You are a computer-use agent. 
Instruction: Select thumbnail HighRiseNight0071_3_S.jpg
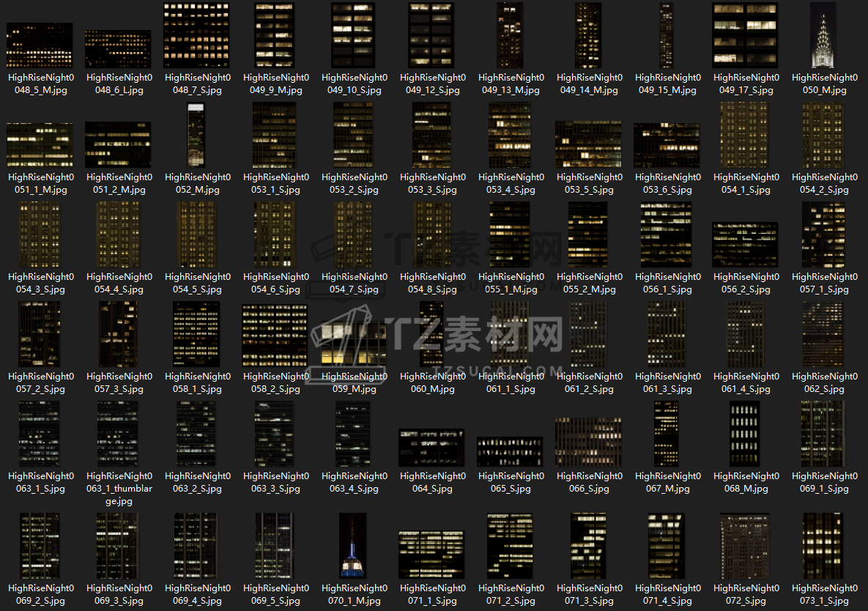588,545
